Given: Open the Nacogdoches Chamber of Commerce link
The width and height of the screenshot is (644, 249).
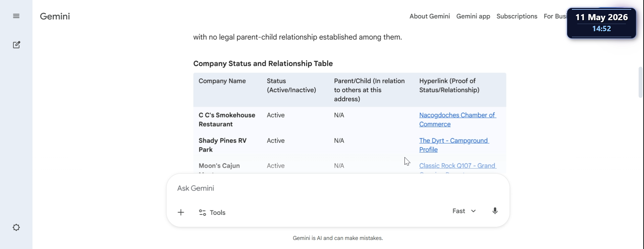Looking at the screenshot, I should (x=458, y=120).
